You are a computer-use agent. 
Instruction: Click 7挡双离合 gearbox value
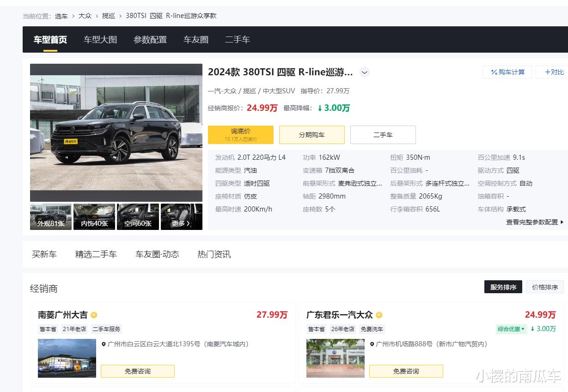339,170
